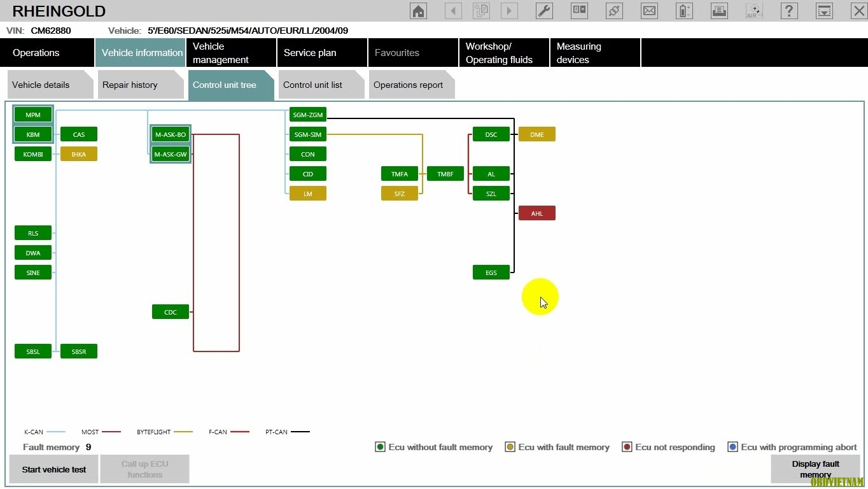Select the TMFA control unit
Image resolution: width=868 pixels, height=489 pixels.
point(400,174)
